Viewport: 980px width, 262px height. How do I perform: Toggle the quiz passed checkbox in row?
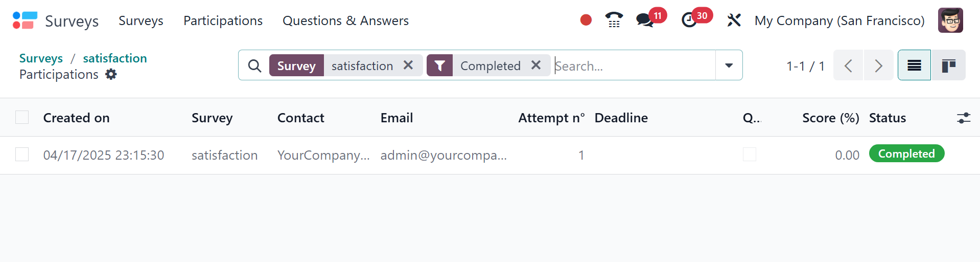click(749, 155)
